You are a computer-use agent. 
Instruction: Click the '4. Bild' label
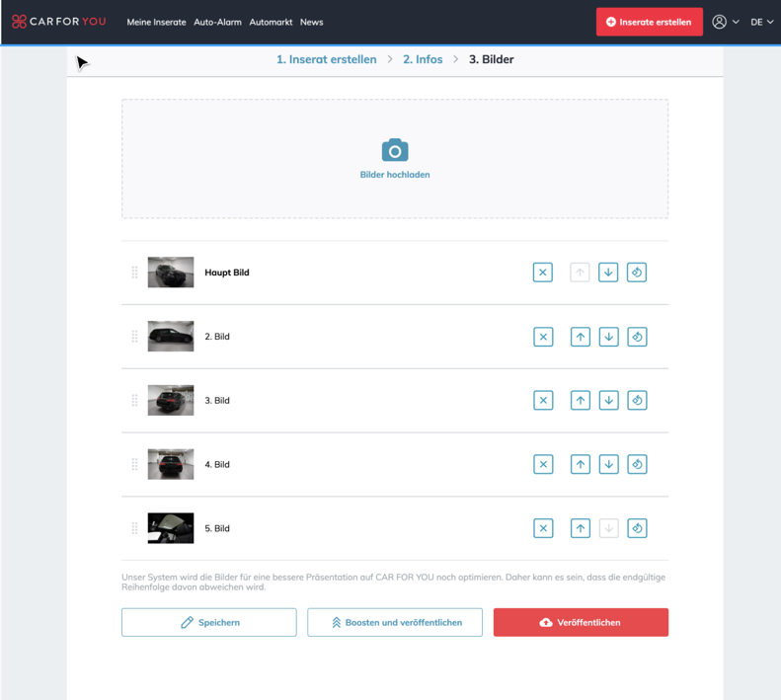pyautogui.click(x=217, y=464)
